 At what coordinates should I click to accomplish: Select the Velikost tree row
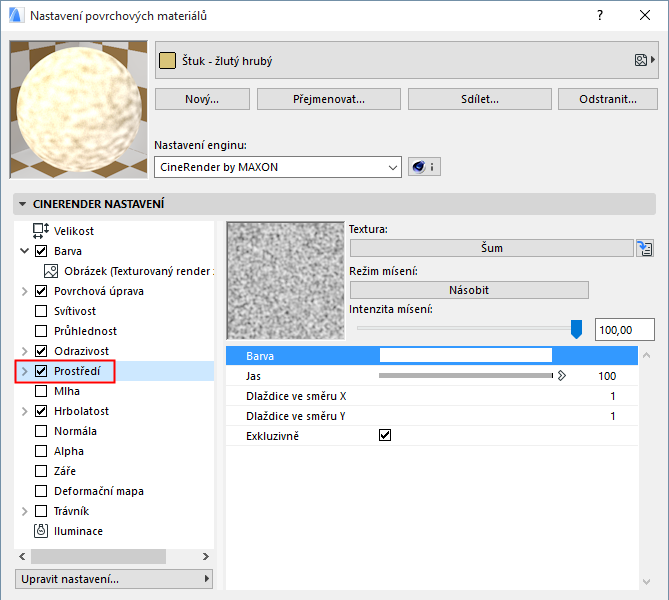114,231
